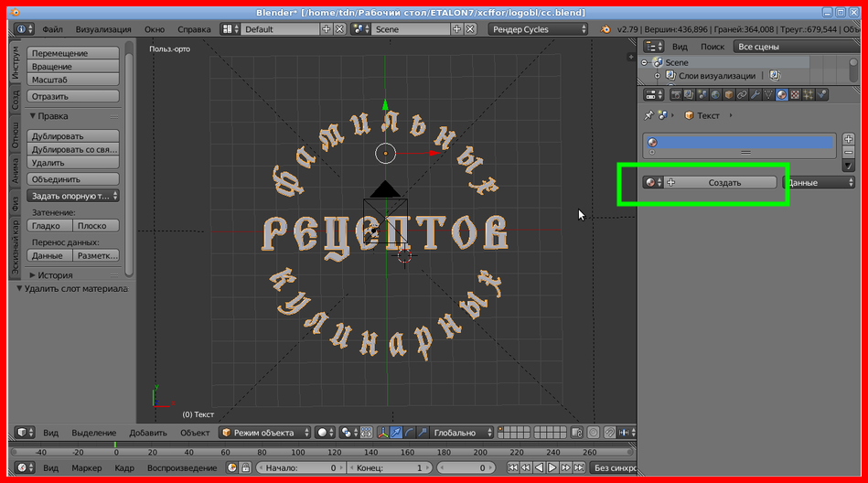Open the Render properties tab icon

click(677, 94)
